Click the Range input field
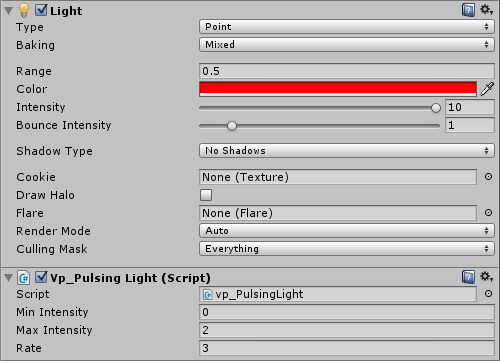The width and height of the screenshot is (500, 361). 347,71
